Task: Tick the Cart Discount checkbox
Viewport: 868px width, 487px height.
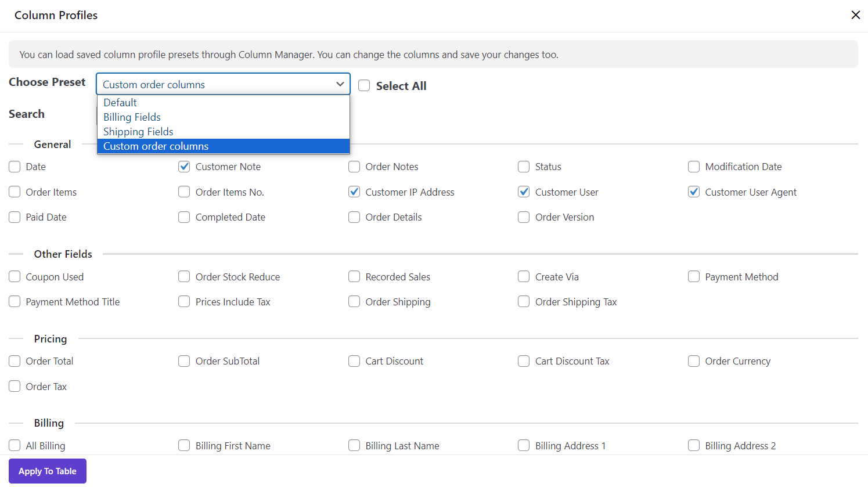Action: pyautogui.click(x=354, y=361)
